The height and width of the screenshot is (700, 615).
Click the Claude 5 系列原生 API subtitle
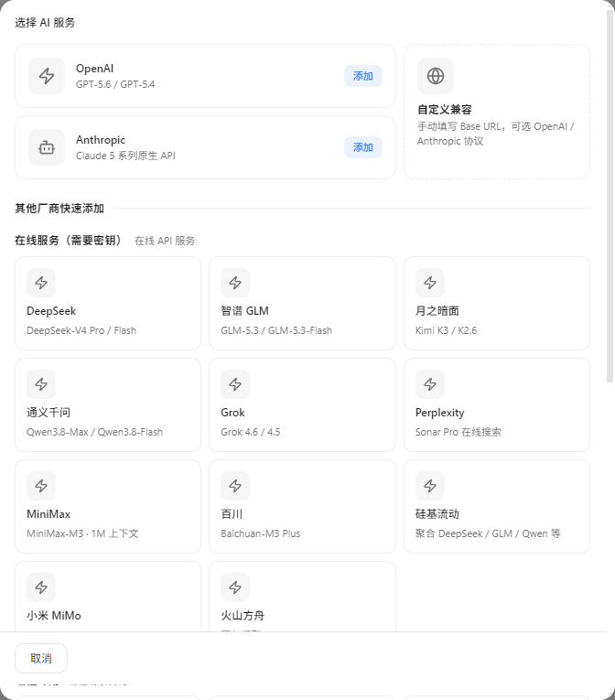125,156
